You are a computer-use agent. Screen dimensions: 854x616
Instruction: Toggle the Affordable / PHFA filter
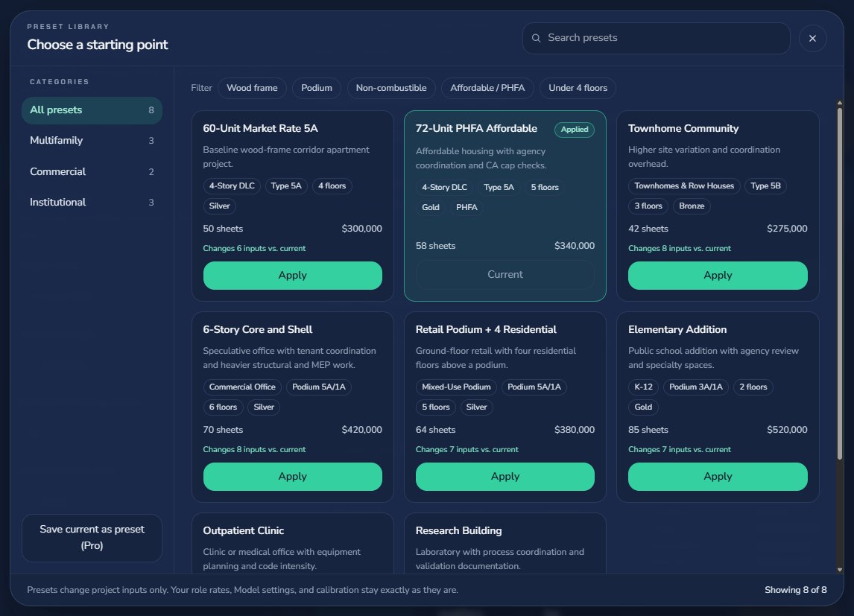coord(487,88)
